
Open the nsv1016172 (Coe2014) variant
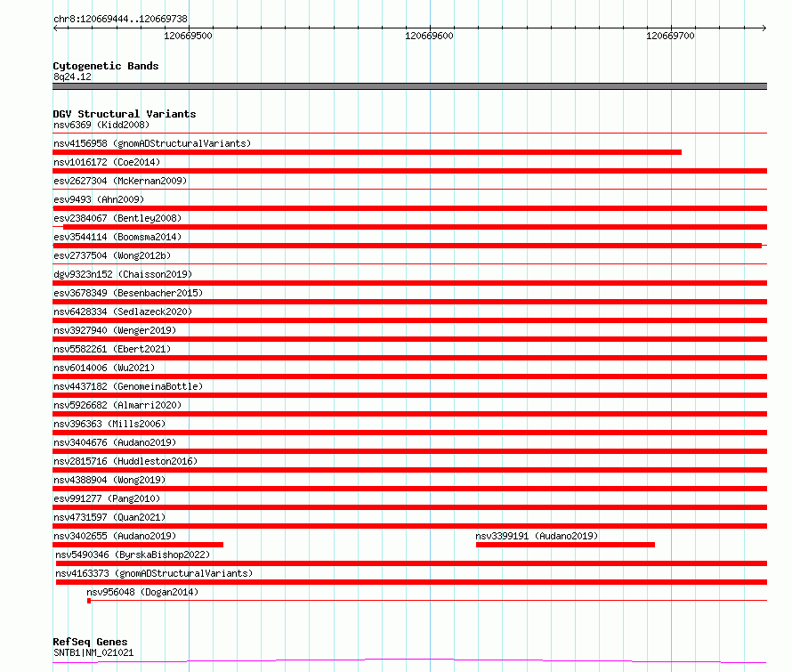pyautogui.click(x=107, y=162)
